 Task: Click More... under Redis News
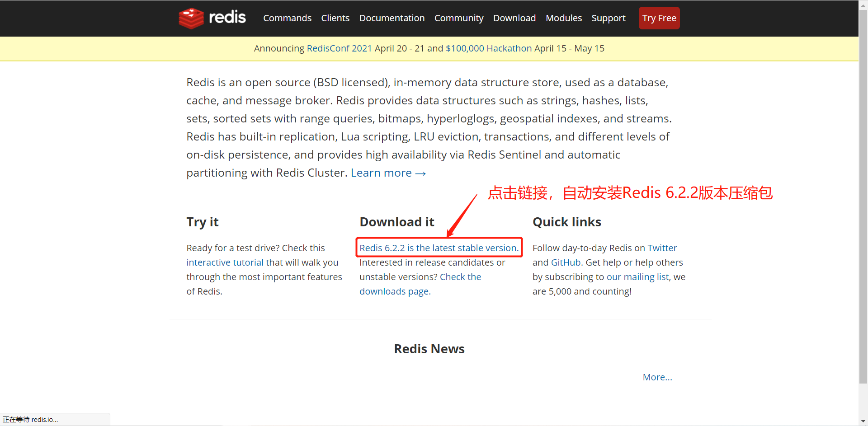[657, 377]
